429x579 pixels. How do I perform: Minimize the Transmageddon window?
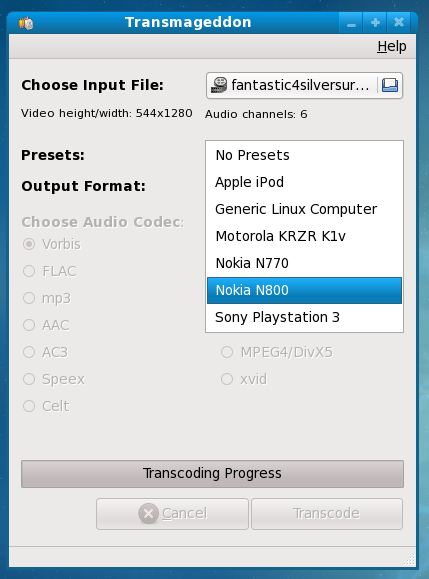351,23
